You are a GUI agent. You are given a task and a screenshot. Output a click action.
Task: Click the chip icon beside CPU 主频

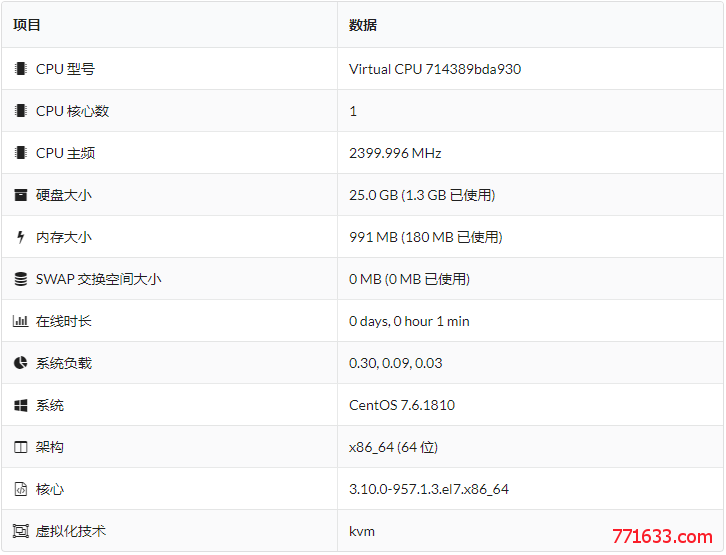pos(20,153)
